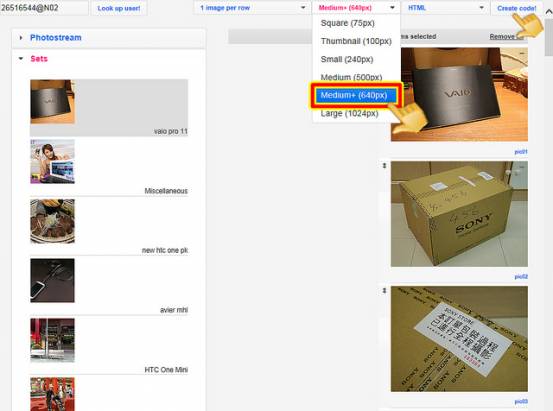Click the Sets heading text
553x411 pixels.
39,59
